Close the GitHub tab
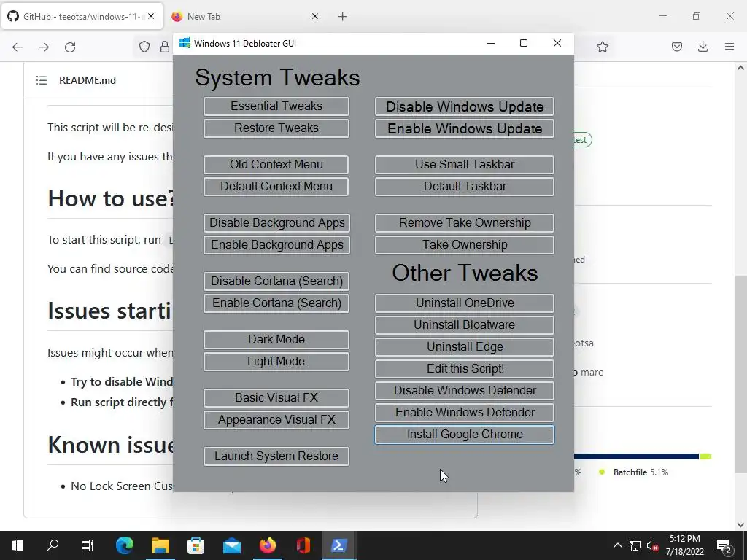The width and height of the screenshot is (747, 560). click(151, 16)
